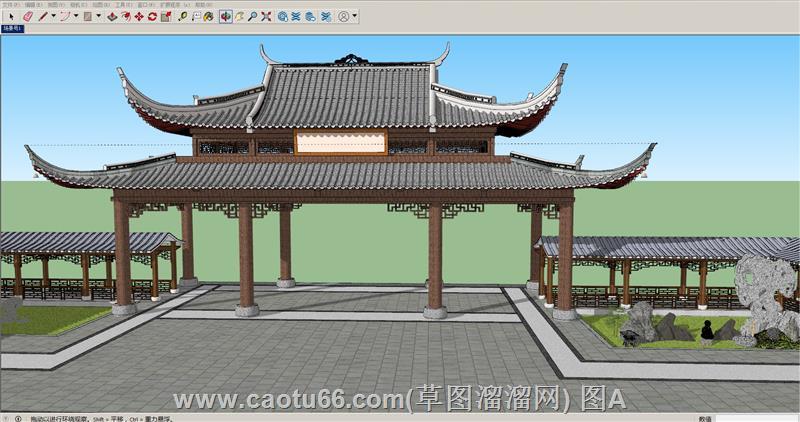Viewport: 800px width, 422px height.
Task: Choose the Offset tool
Action: 126,16
